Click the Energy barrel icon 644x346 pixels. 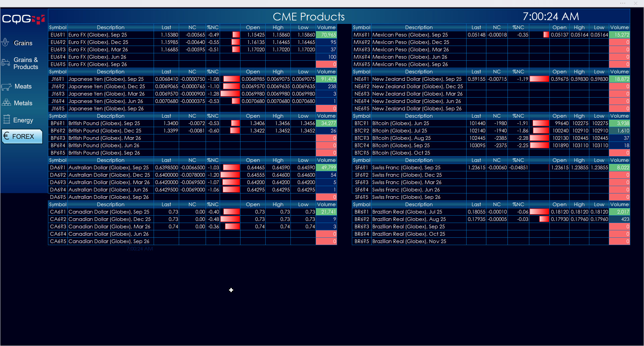[x=6, y=120]
